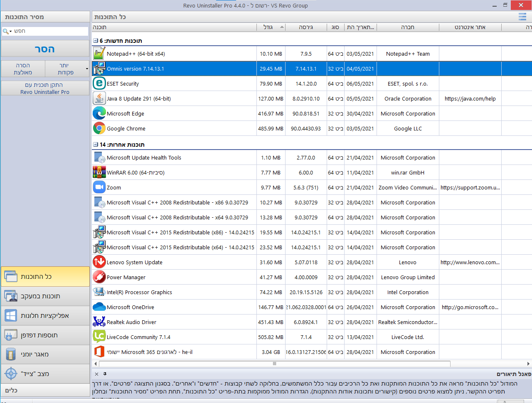
Task: Select the '485.99 MB' size cell
Action: tap(271, 128)
